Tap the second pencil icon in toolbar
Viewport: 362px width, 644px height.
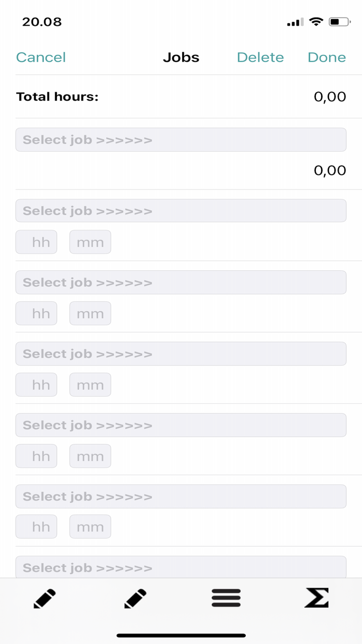(x=134, y=598)
